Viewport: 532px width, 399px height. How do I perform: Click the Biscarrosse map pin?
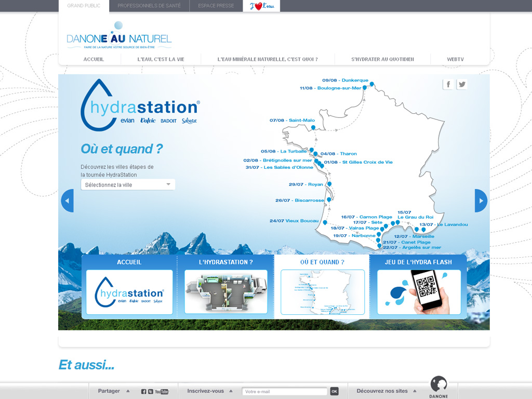point(329,200)
